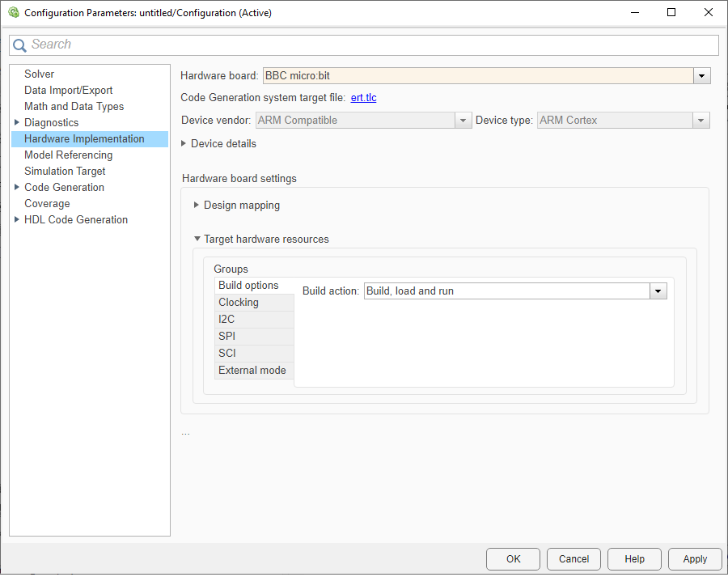
Task: Collapse the Target hardware resources section
Action: (x=197, y=240)
